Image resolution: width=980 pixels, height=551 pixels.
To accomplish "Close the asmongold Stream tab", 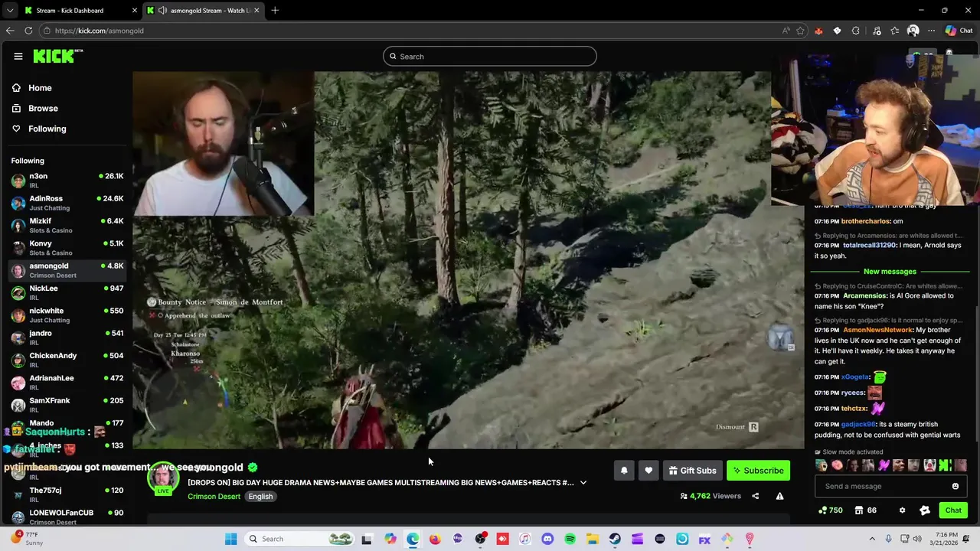I will (x=256, y=11).
